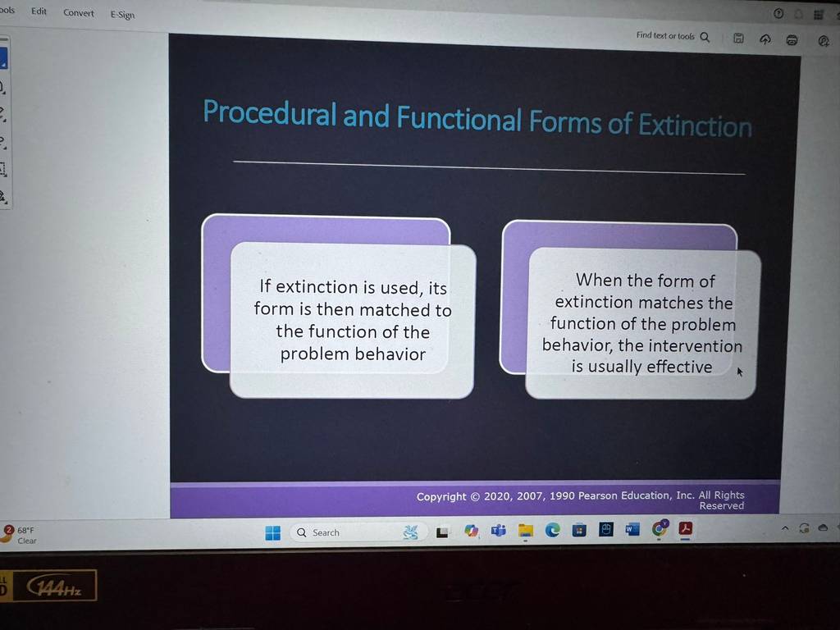
Task: Open the cloud upload share icon
Action: (765, 39)
